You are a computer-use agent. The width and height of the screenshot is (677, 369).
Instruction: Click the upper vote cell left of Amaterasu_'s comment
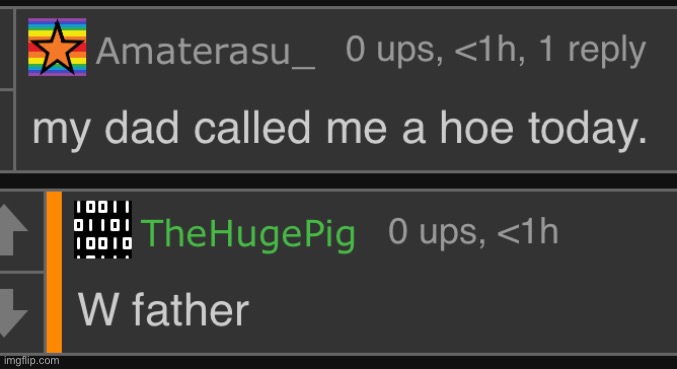(x=6, y=47)
